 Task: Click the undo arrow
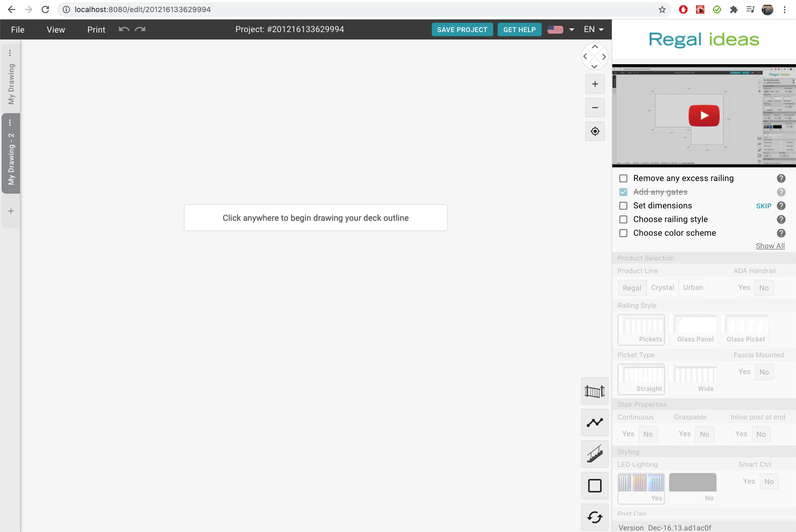coord(124,29)
